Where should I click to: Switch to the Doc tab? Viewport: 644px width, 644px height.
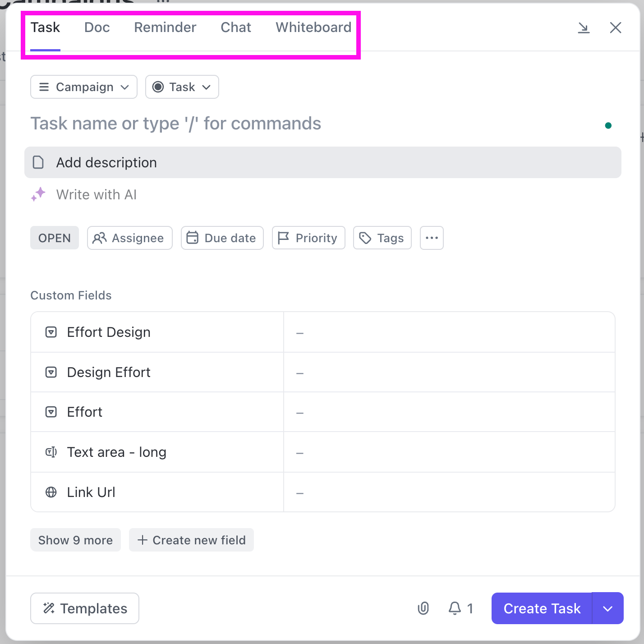click(x=97, y=28)
